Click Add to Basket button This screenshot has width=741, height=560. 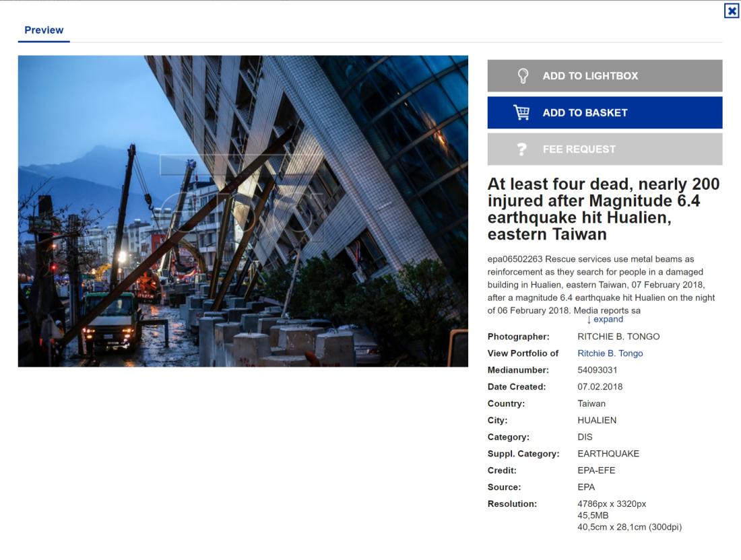605,112
